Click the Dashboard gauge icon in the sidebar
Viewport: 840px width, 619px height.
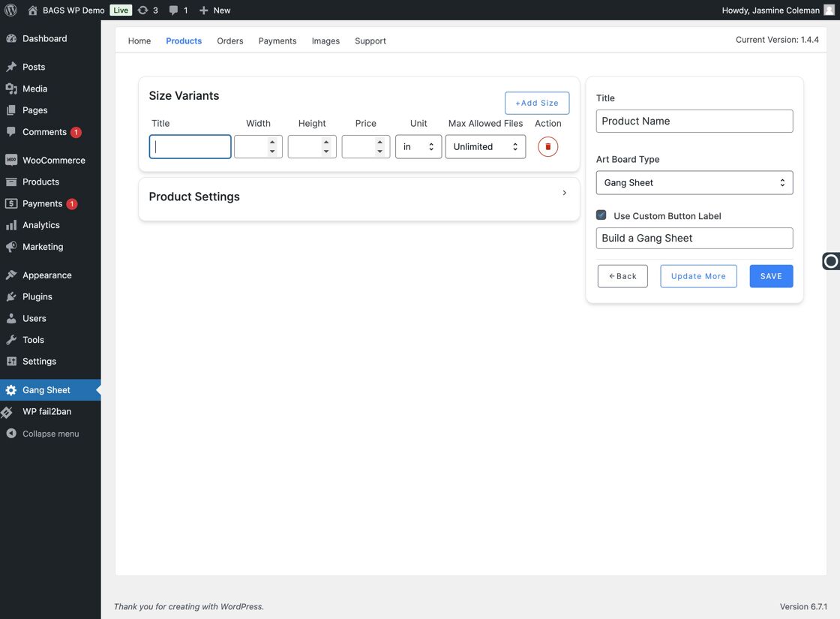point(11,38)
